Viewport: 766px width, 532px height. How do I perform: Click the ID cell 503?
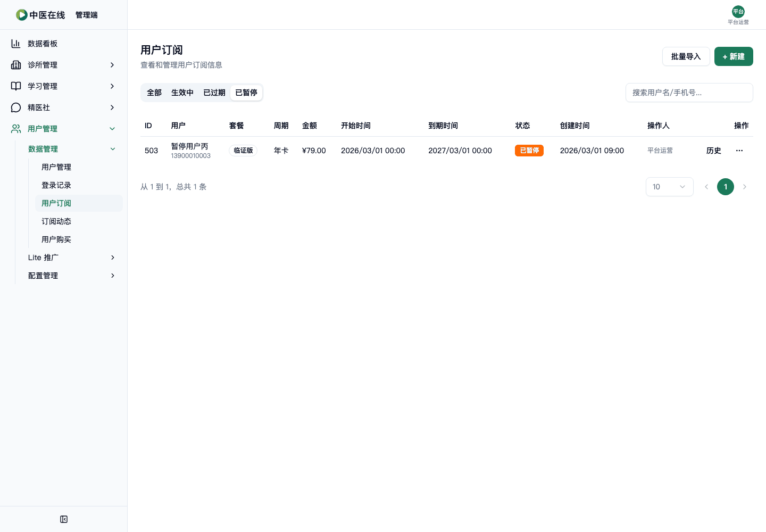151,151
